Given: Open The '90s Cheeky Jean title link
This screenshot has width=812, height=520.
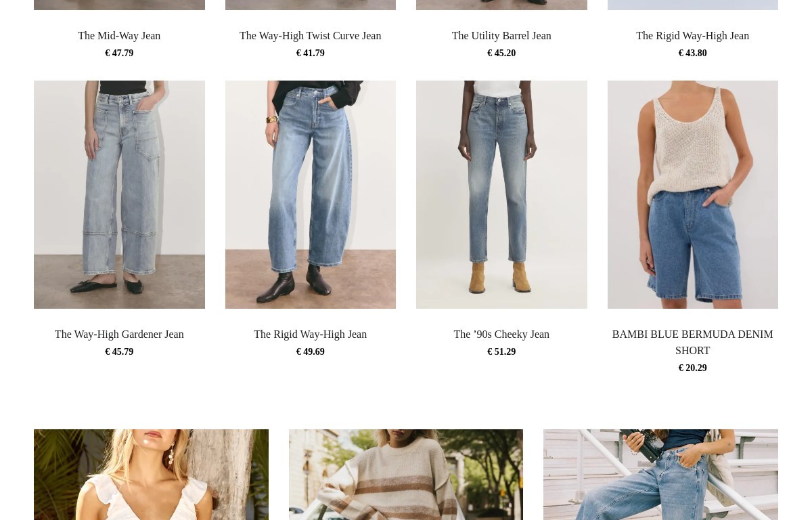Looking at the screenshot, I should 501,334.
